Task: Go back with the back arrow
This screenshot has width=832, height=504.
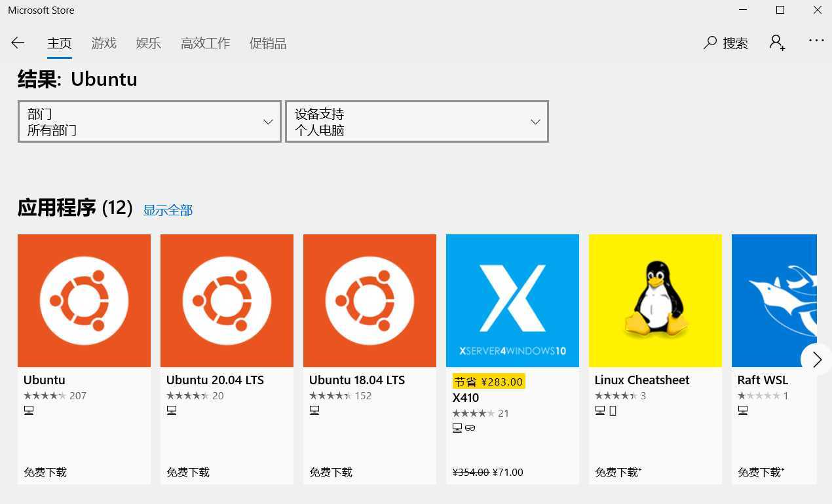Action: tap(18, 43)
